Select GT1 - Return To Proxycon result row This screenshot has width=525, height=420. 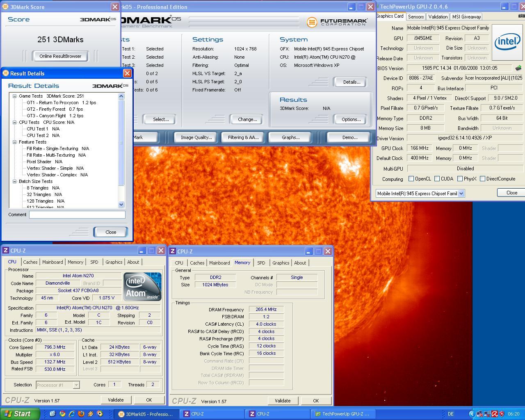(62, 103)
